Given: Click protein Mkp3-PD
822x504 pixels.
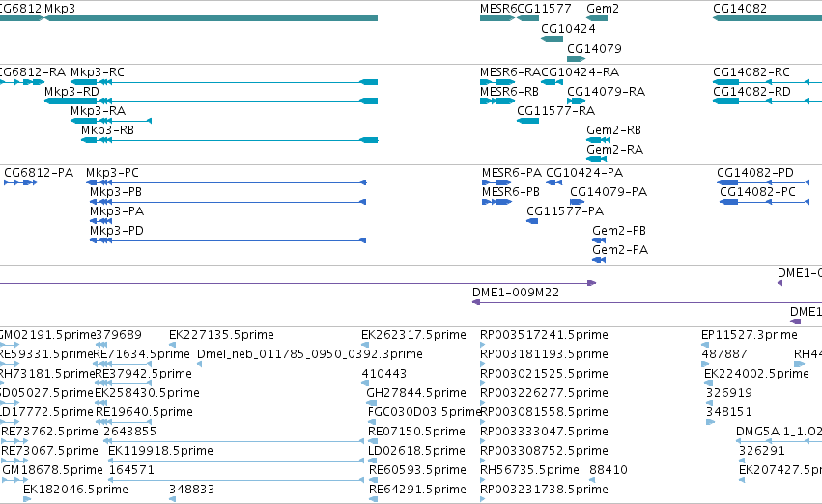Looking at the screenshot, I should click(228, 240).
